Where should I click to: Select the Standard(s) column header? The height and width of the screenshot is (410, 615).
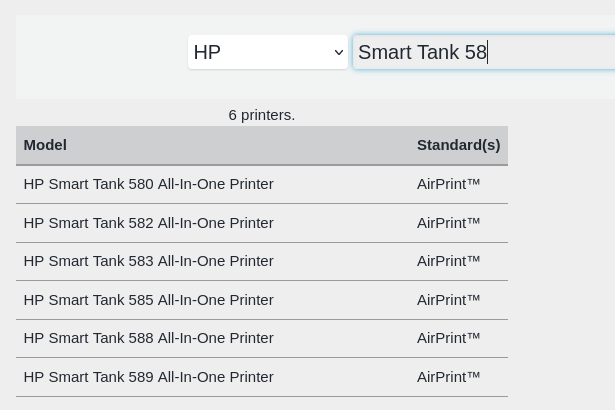coord(459,145)
